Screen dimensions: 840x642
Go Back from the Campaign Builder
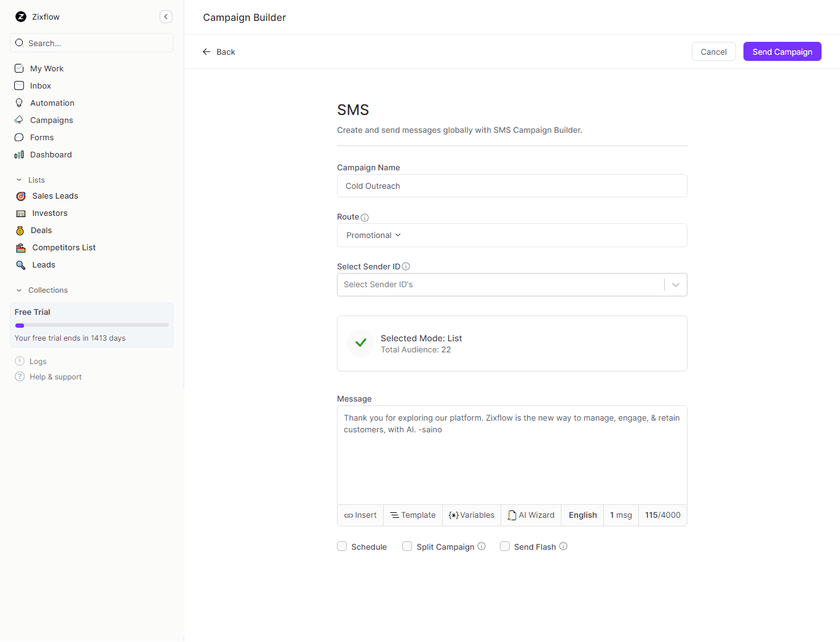point(218,52)
